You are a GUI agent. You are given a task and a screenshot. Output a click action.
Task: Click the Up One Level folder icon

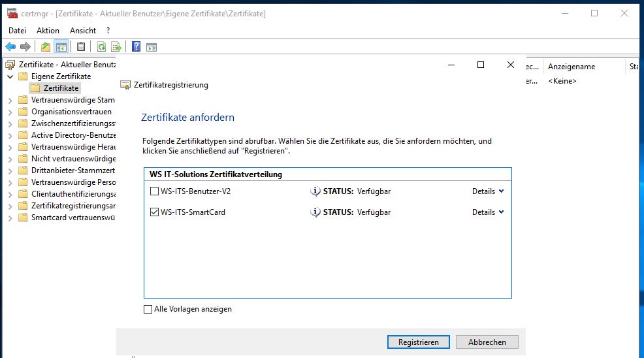coord(46,47)
